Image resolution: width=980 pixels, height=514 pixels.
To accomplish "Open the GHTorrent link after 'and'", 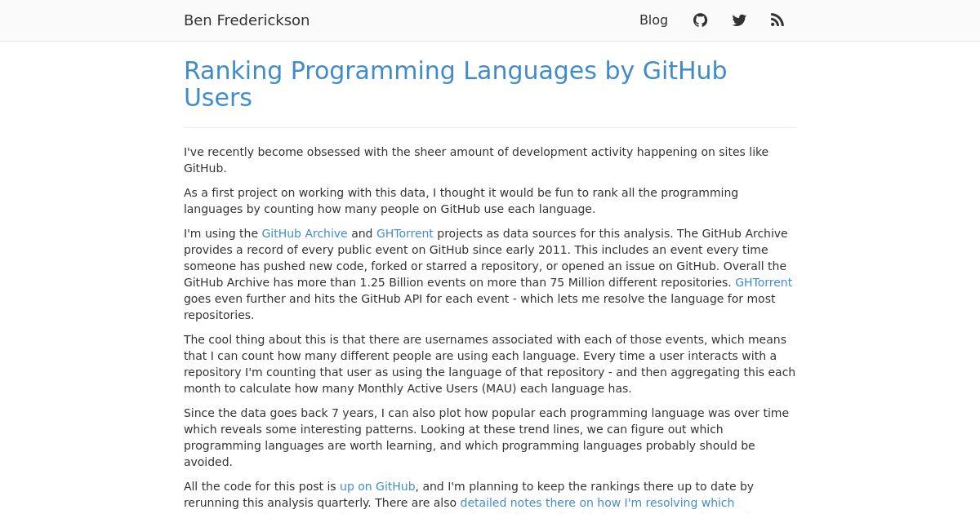I will click(x=405, y=233).
